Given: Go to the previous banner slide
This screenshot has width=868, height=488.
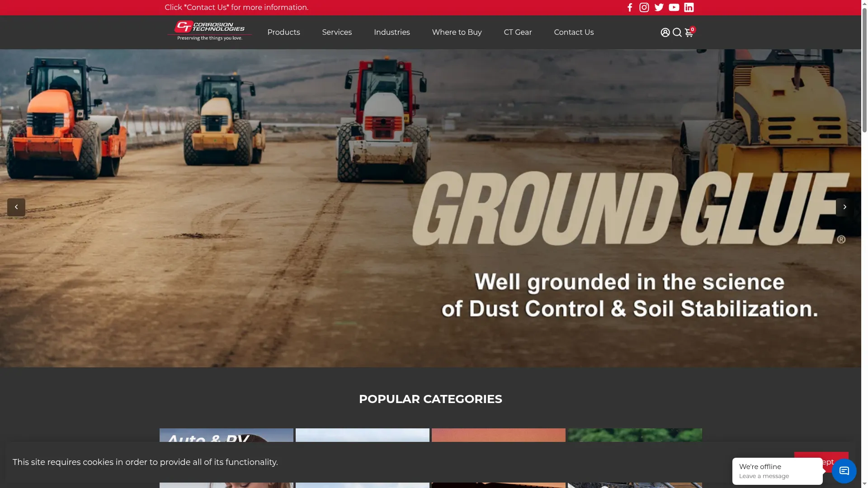Looking at the screenshot, I should coord(16,207).
